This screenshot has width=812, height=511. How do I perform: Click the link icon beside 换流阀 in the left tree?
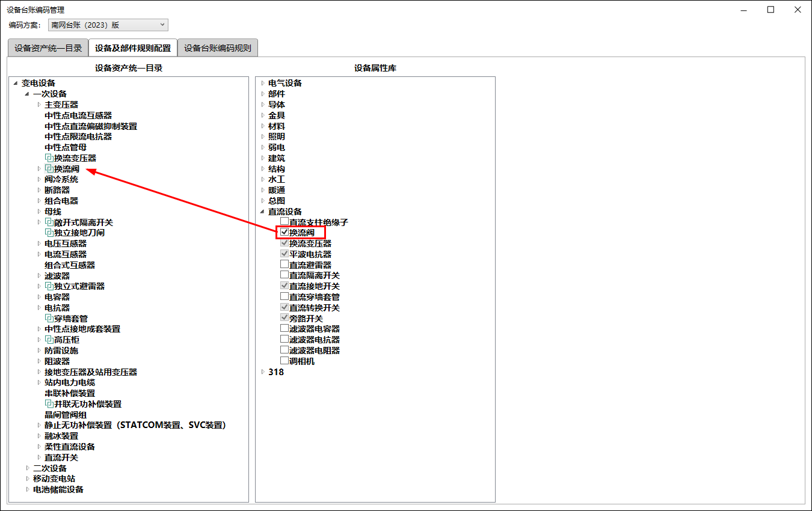pyautogui.click(x=49, y=169)
